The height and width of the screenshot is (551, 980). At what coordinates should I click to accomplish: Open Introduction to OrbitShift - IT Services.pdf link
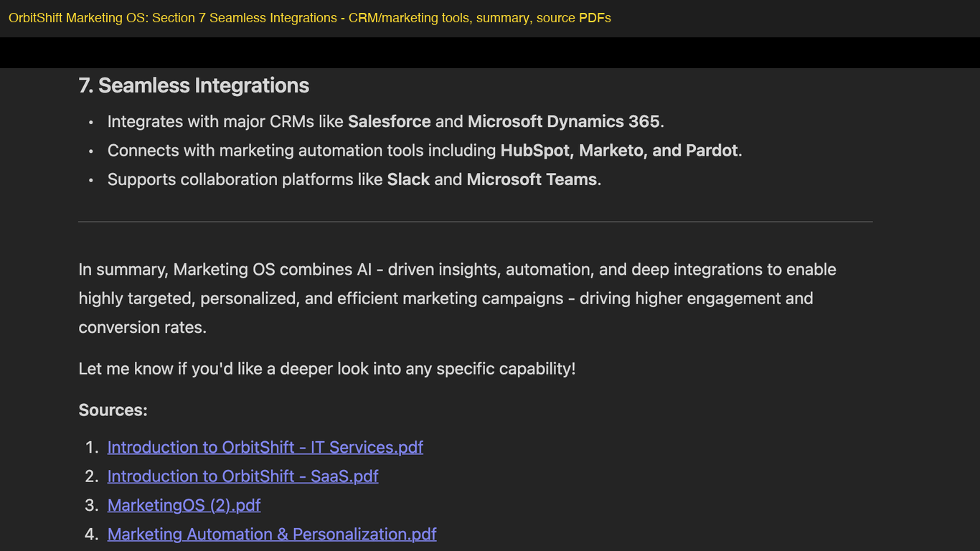click(x=265, y=447)
